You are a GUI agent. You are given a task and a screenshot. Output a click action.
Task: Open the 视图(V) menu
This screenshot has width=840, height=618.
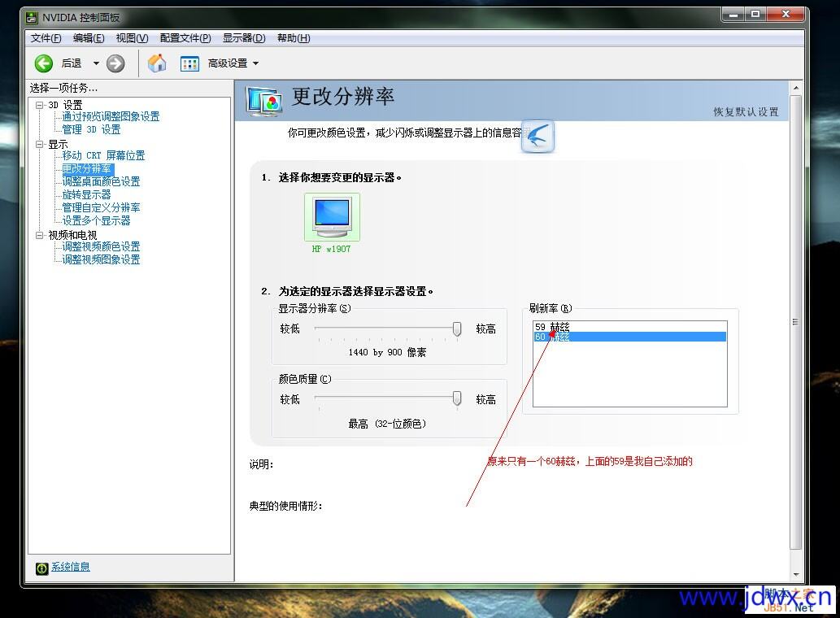click(132, 38)
